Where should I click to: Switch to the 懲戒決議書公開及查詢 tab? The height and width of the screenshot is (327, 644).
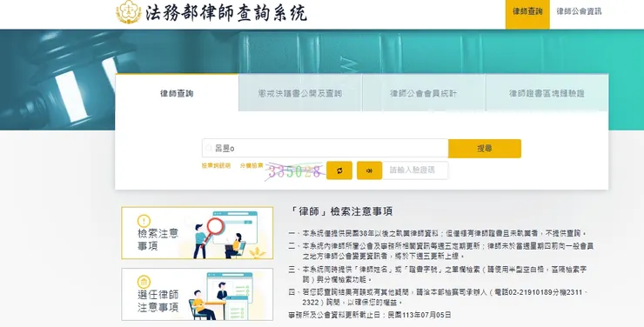click(300, 94)
